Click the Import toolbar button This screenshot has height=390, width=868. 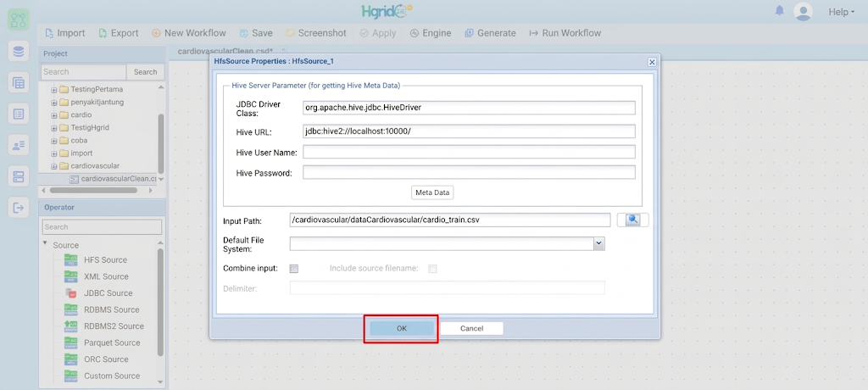(64, 33)
